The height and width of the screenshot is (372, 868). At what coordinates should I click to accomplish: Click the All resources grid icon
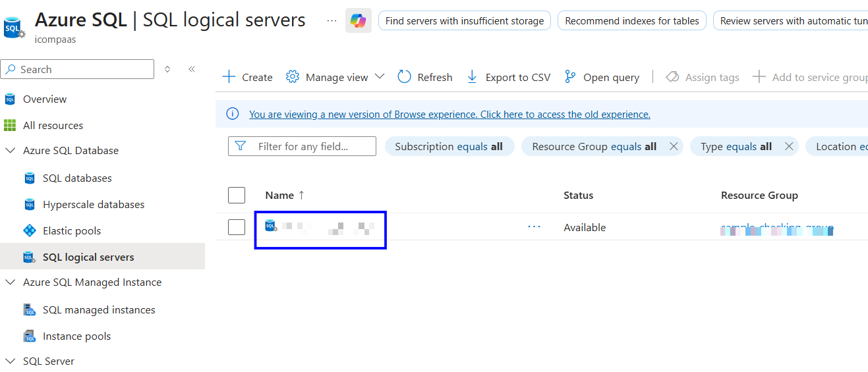(10, 126)
